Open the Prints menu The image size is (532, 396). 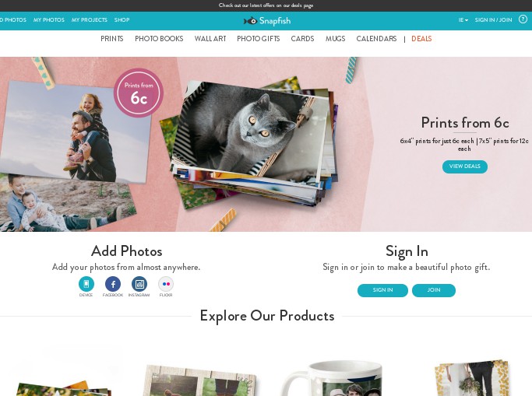pyautogui.click(x=112, y=39)
